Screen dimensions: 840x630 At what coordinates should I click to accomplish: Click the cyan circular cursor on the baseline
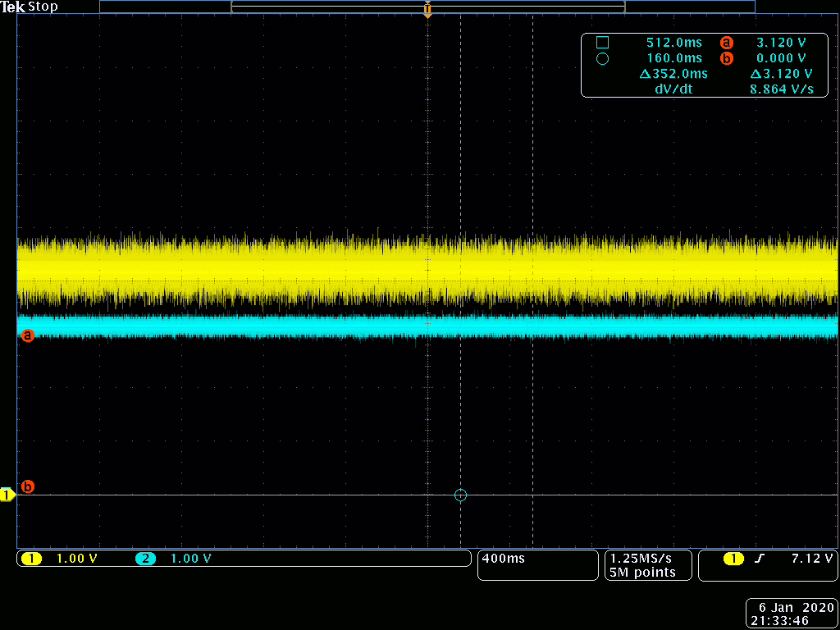tap(460, 495)
